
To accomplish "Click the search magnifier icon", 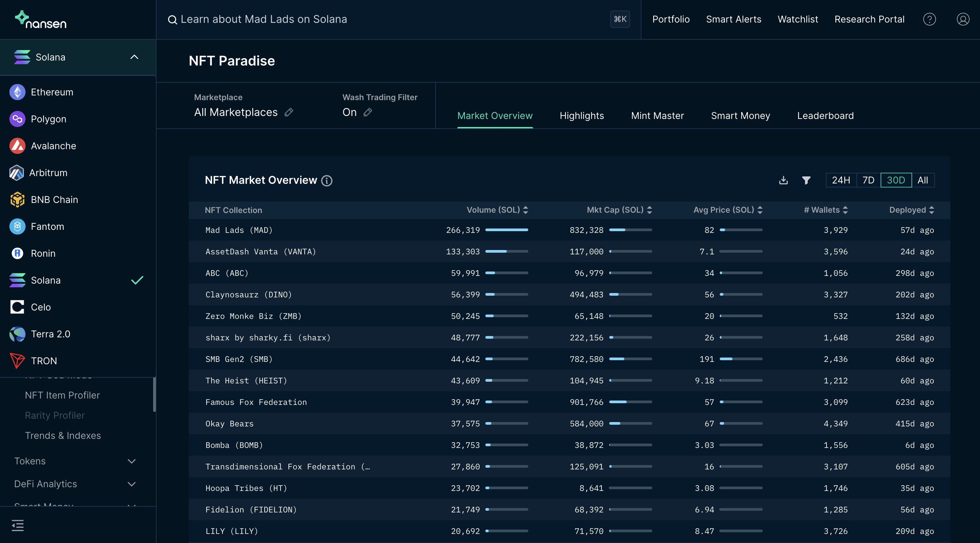I will tap(172, 20).
